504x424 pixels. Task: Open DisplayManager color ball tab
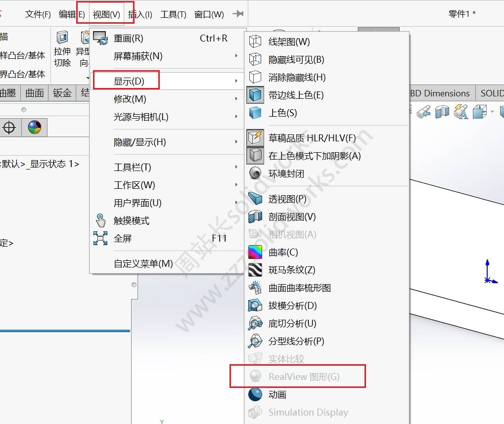point(35,127)
